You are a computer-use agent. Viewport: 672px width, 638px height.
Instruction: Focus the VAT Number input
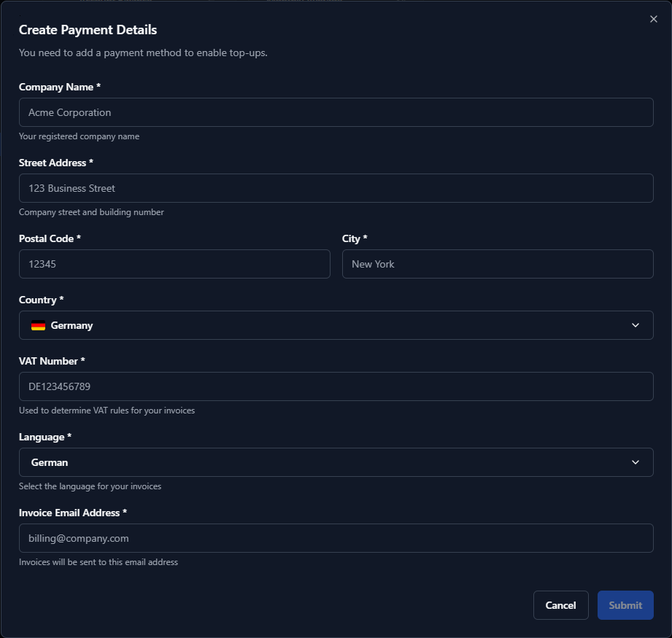click(336, 386)
